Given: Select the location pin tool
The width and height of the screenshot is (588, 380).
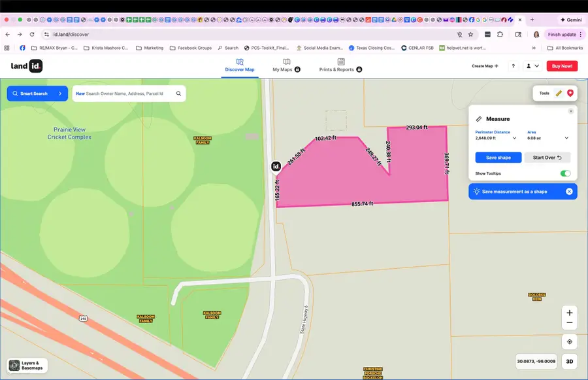Looking at the screenshot, I should [x=570, y=93].
